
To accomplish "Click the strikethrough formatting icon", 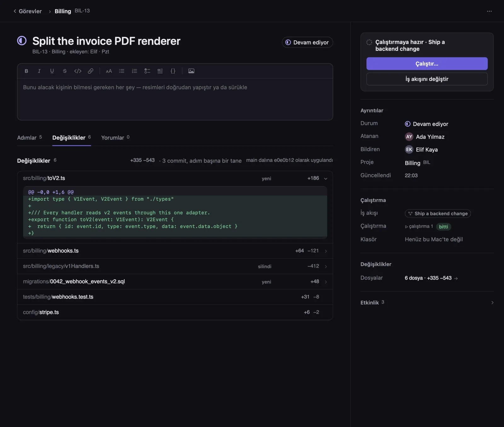I will (x=65, y=71).
